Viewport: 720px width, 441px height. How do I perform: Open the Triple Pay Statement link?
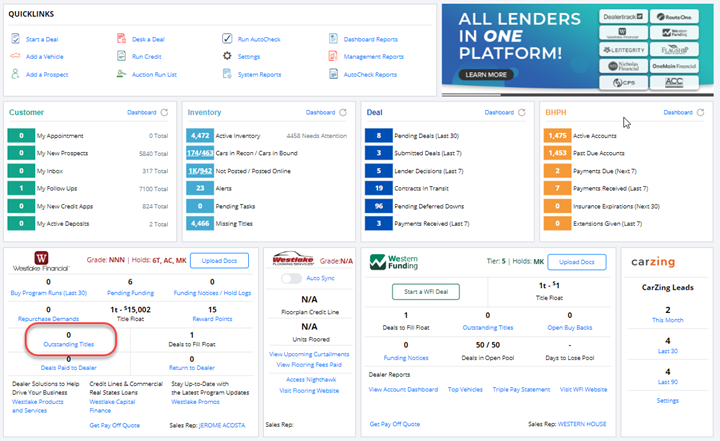[521, 390]
